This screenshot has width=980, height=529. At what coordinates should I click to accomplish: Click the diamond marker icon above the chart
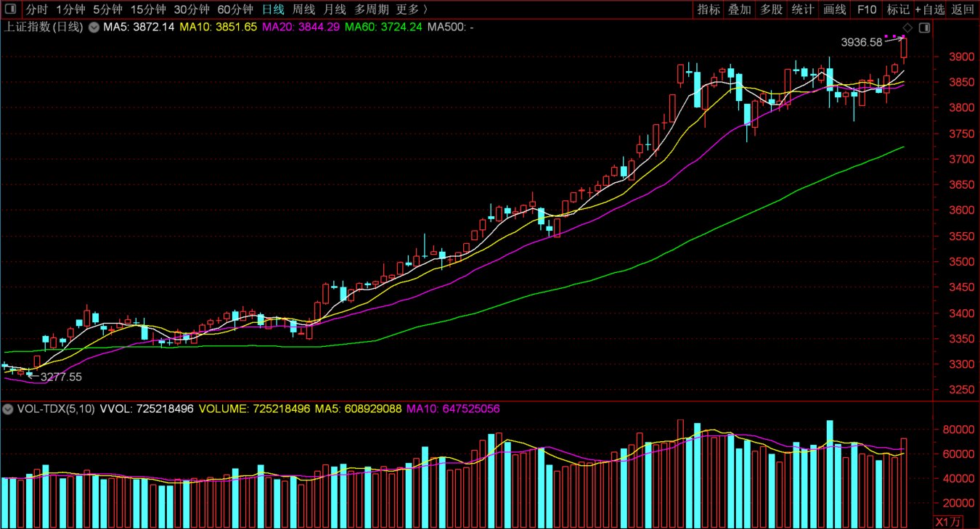pyautogui.click(x=907, y=28)
